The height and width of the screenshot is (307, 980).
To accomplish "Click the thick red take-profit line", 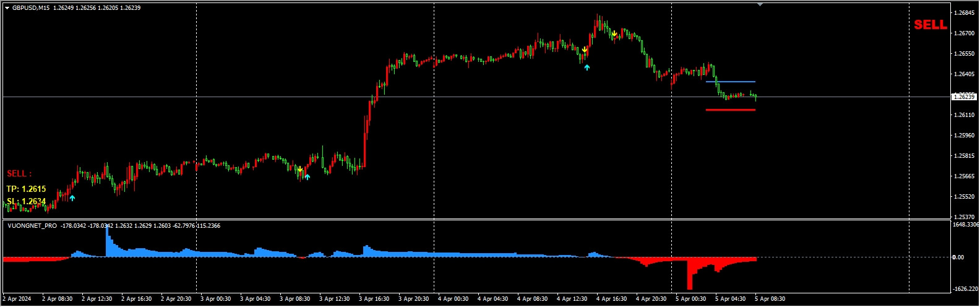I will [730, 110].
